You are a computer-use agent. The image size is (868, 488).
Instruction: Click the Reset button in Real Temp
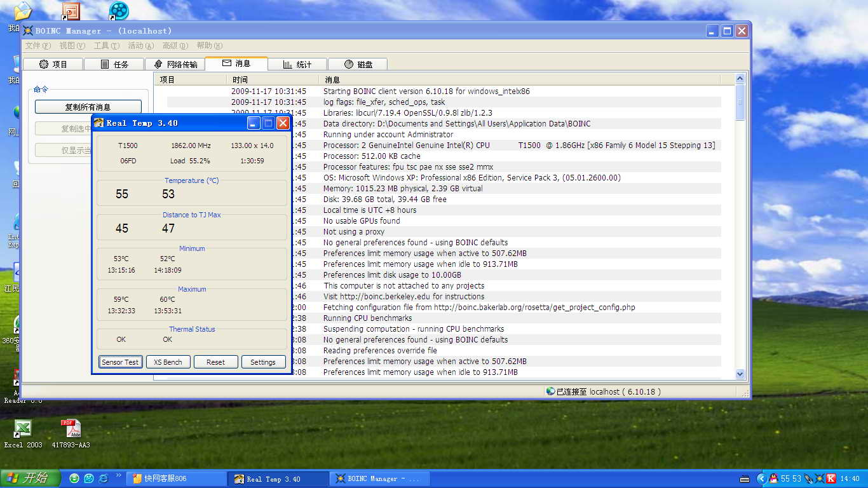click(x=215, y=362)
